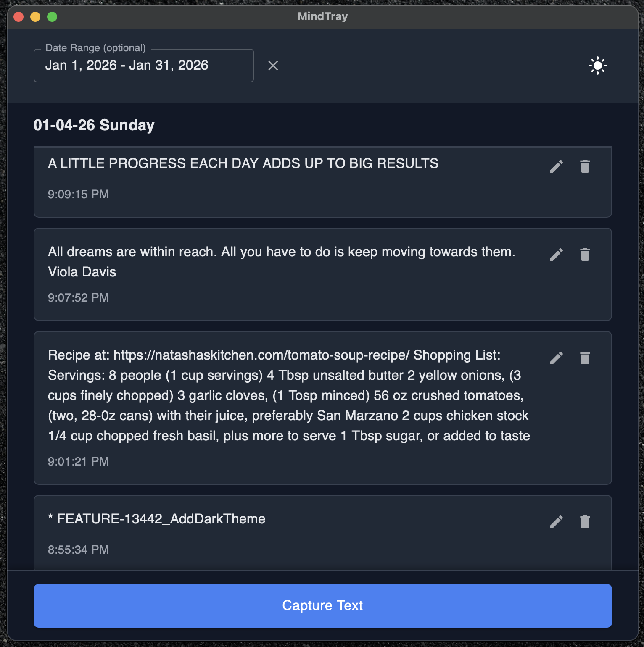This screenshot has width=644, height=647.
Task: Toggle light theme with sun icon
Action: pyautogui.click(x=597, y=66)
